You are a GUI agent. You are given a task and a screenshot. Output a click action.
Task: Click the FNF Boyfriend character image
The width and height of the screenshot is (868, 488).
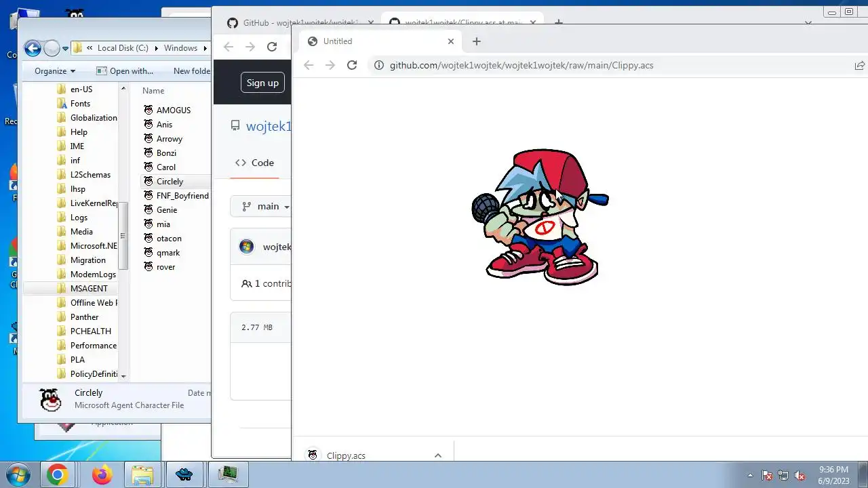[x=540, y=217]
